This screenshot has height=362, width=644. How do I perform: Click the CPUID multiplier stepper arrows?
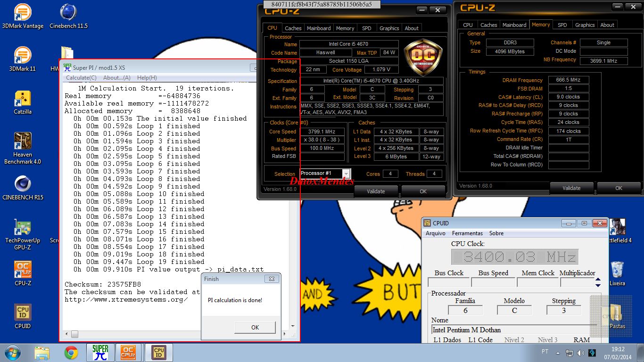click(x=598, y=282)
